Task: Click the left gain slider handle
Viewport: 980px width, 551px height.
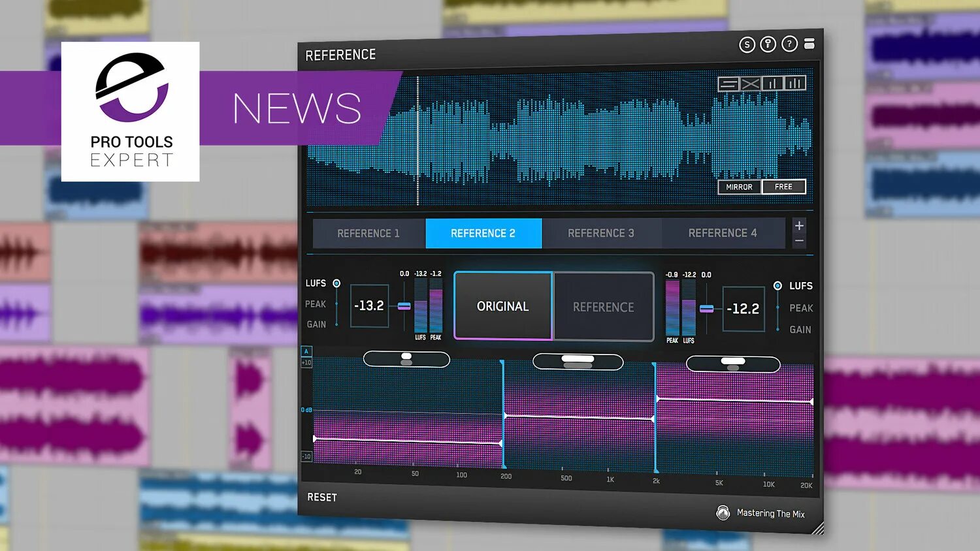Action: click(x=404, y=306)
